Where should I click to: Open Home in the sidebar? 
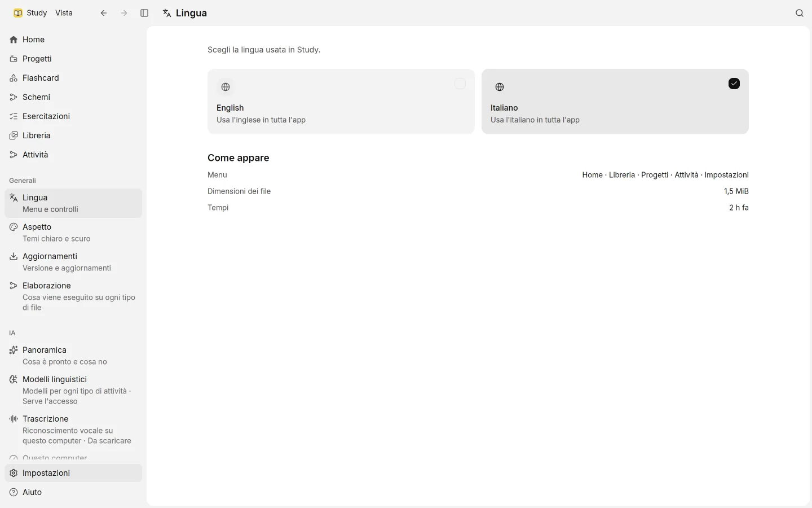click(x=73, y=40)
